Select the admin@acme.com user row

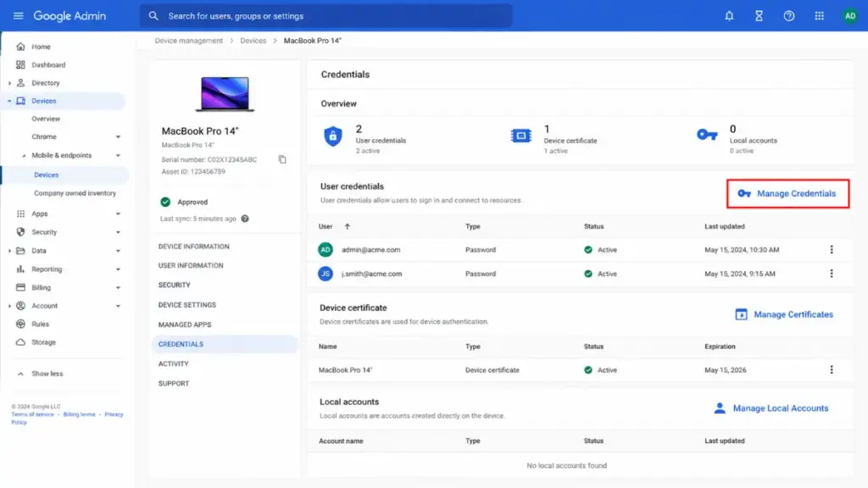[x=580, y=250]
